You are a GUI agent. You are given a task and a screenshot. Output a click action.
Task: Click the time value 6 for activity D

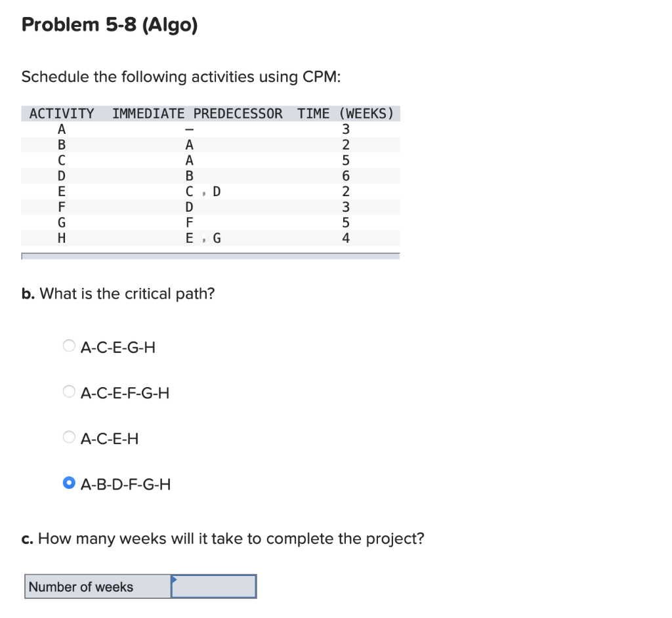pos(345,176)
